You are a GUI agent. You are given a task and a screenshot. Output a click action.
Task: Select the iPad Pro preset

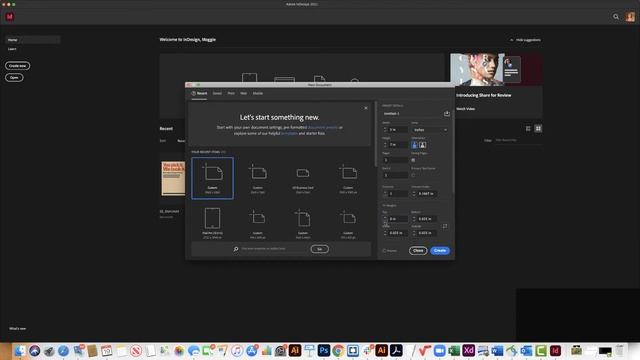[x=212, y=223]
